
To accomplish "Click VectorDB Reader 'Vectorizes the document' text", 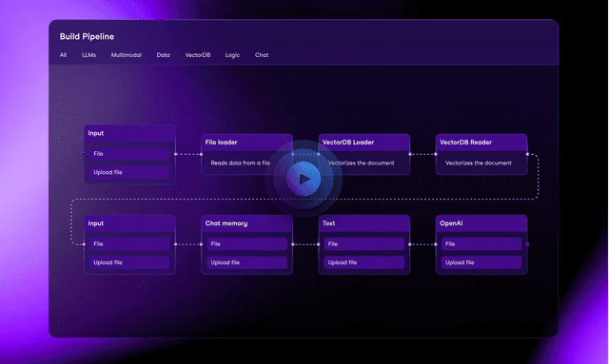I will pyautogui.click(x=479, y=163).
